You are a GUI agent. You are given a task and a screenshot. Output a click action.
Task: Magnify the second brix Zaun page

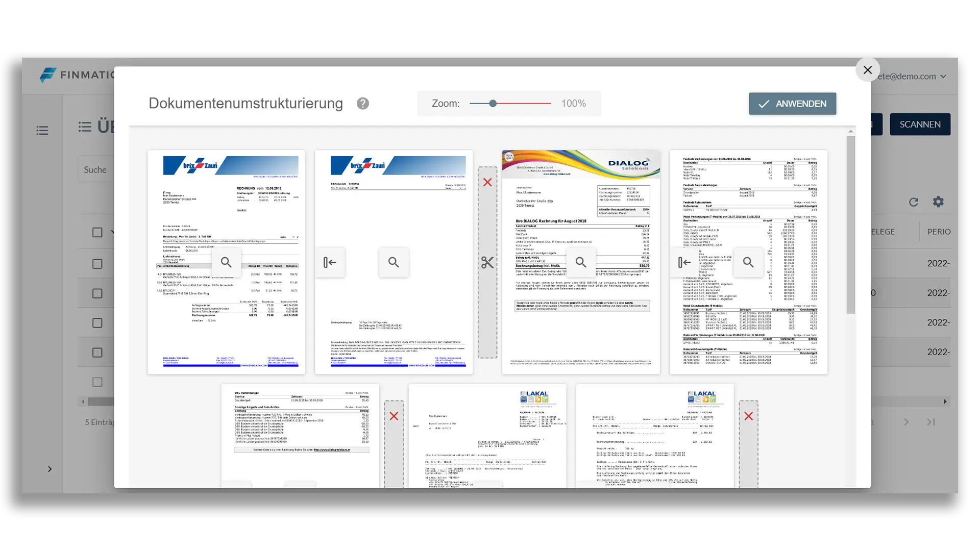point(394,262)
